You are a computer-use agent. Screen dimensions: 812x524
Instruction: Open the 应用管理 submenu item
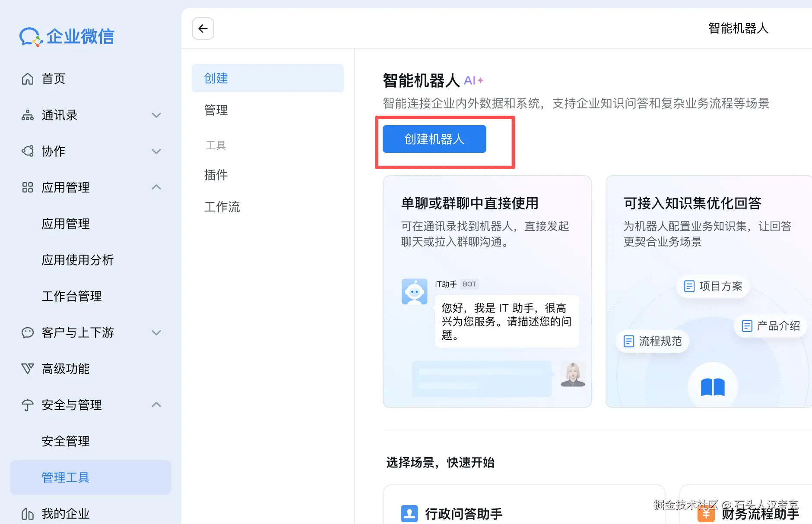[91, 224]
